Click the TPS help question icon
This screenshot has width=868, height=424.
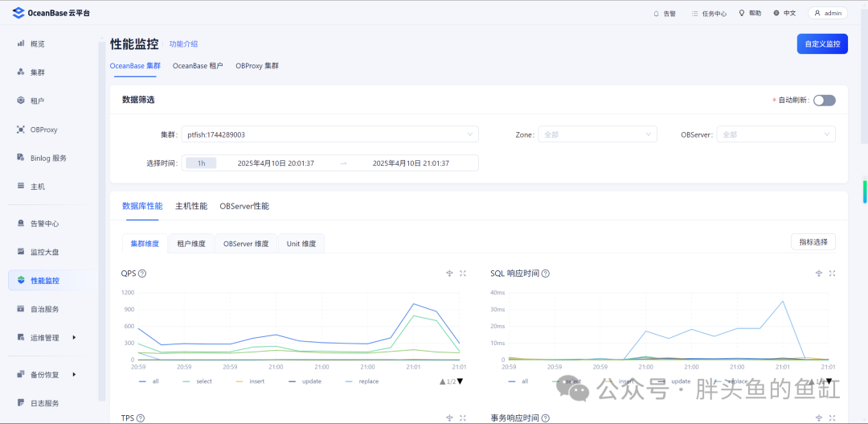(x=140, y=418)
